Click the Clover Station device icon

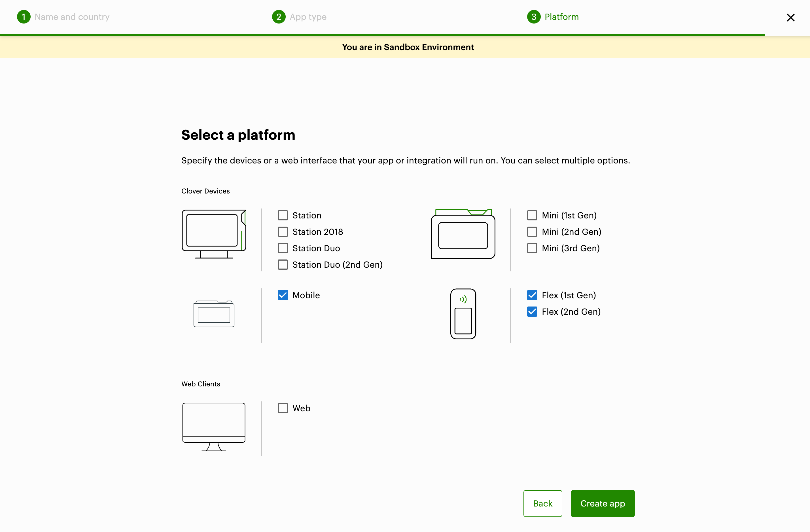tap(214, 234)
